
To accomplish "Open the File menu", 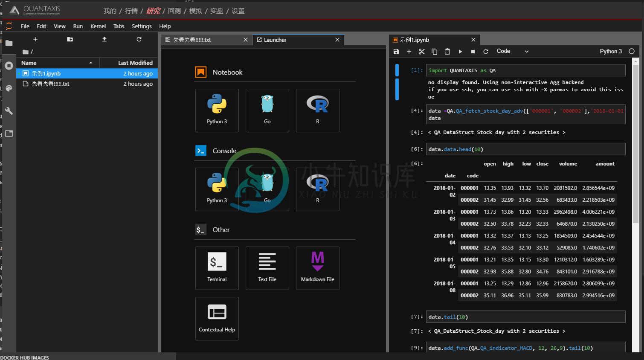I will coord(25,26).
